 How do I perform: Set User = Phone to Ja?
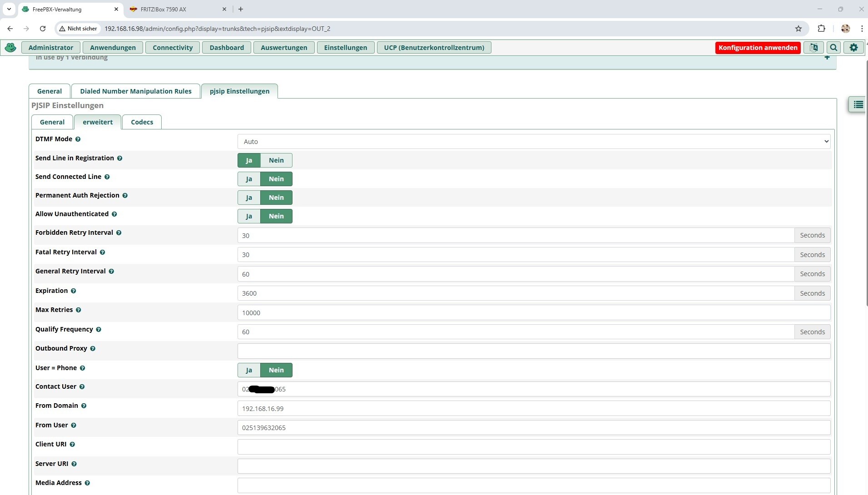click(x=249, y=370)
